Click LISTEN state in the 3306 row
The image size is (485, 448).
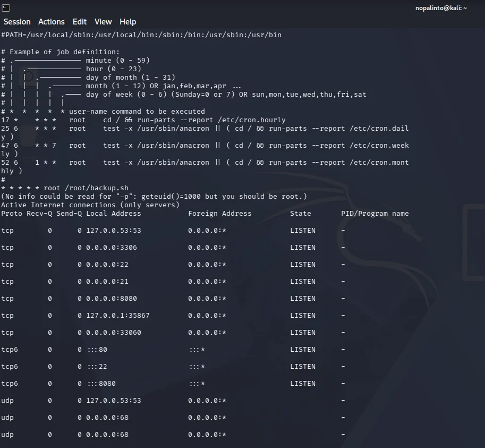point(302,248)
